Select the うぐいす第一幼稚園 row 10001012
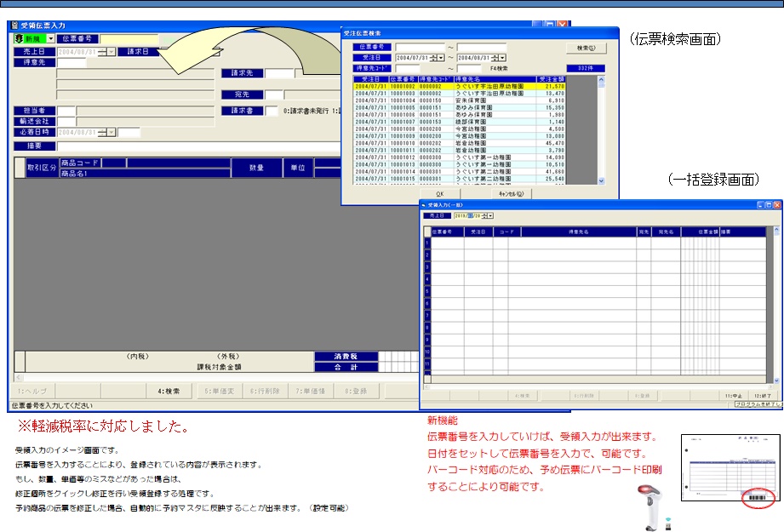Image resolution: width=784 pixels, height=532 pixels. click(x=460, y=157)
